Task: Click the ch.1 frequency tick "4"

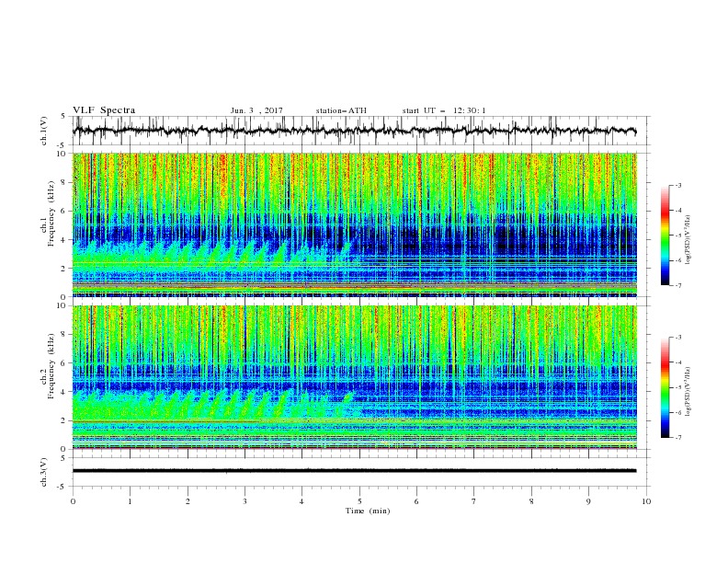Action: click(64, 240)
